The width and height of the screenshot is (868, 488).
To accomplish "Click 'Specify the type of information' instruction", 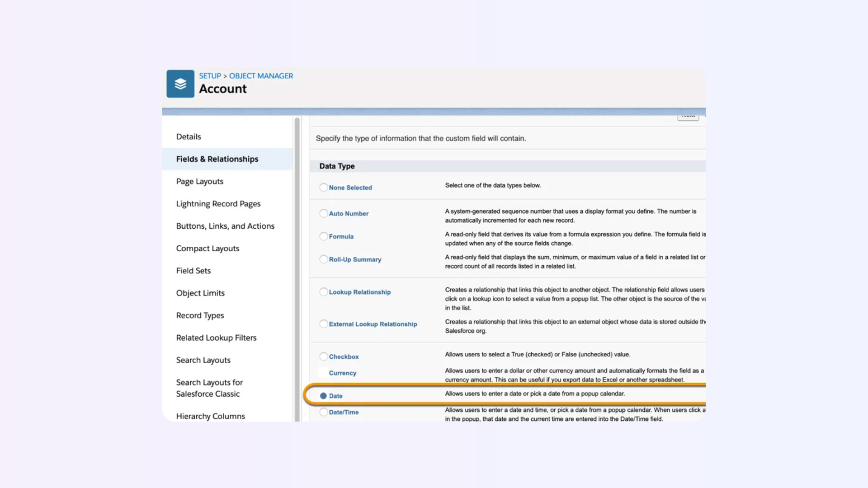I will click(421, 139).
